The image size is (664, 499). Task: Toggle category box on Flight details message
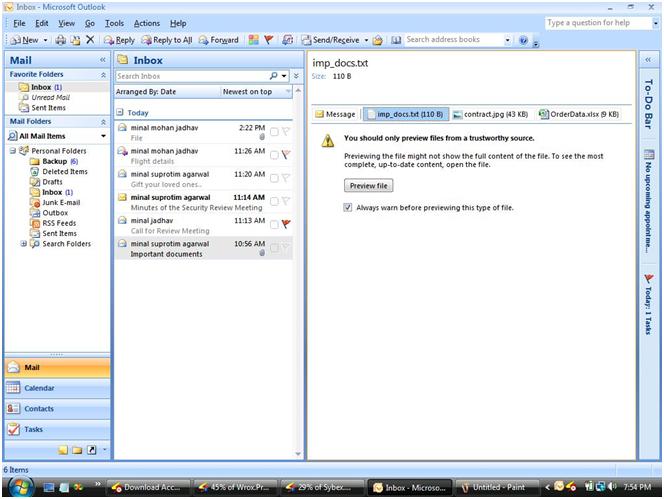click(x=274, y=155)
